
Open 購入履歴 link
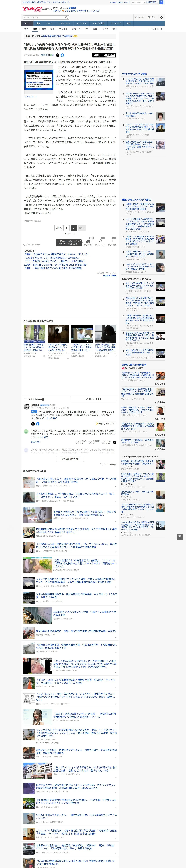pos(152,17)
